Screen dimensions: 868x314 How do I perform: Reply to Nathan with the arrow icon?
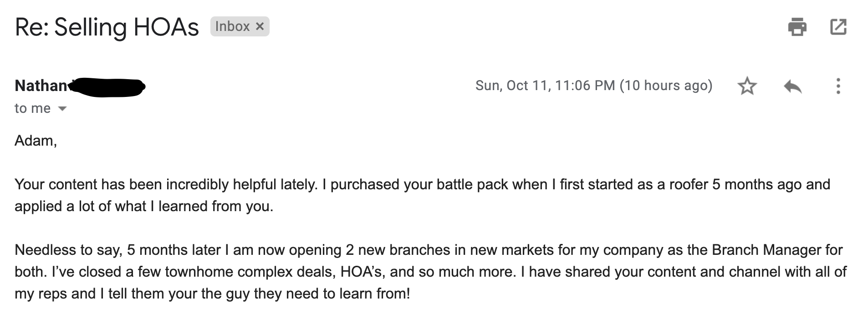793,86
